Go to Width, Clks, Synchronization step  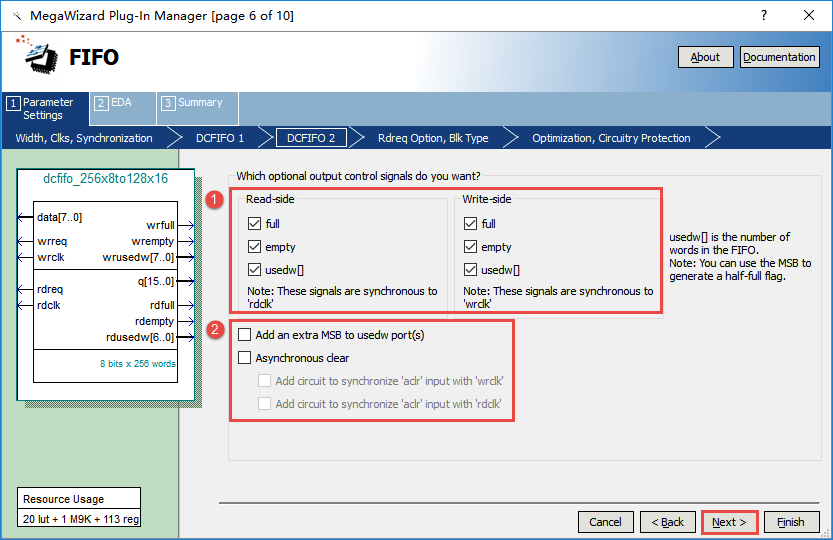(x=84, y=138)
